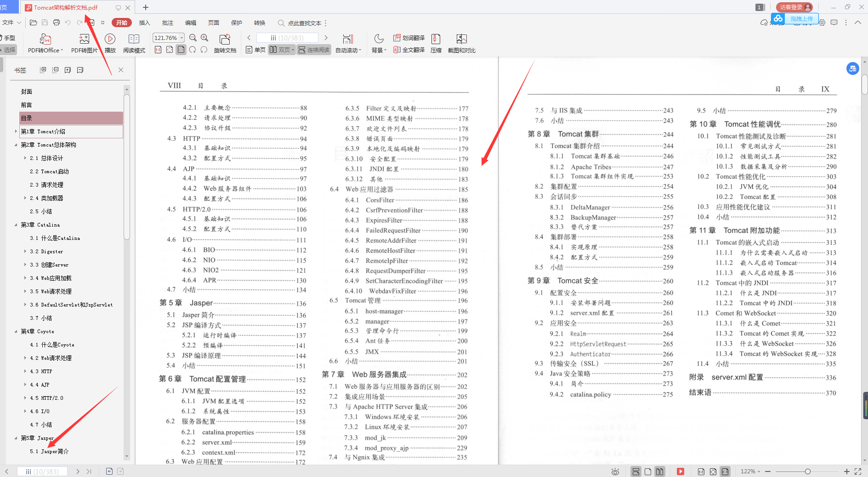Set actual size 1:1 view in ribbon

click(158, 50)
